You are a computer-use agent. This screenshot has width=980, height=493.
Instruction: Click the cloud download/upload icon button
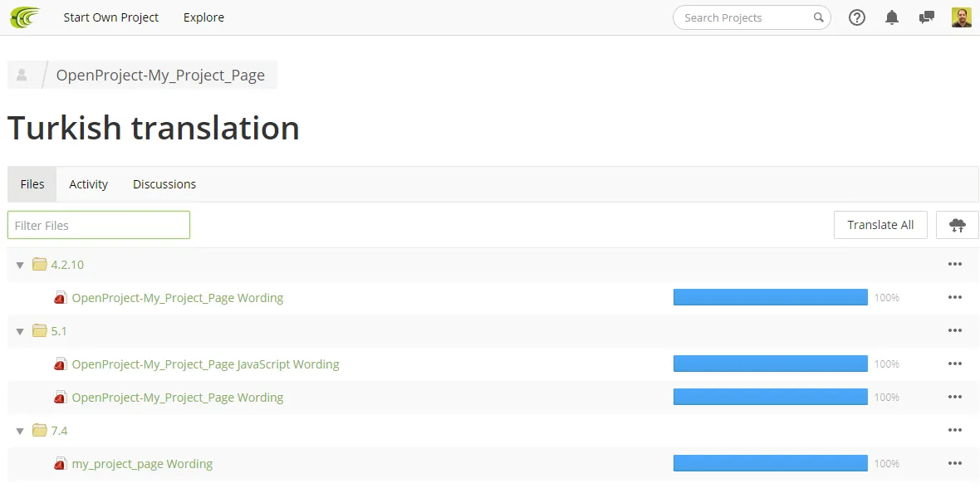click(x=957, y=225)
